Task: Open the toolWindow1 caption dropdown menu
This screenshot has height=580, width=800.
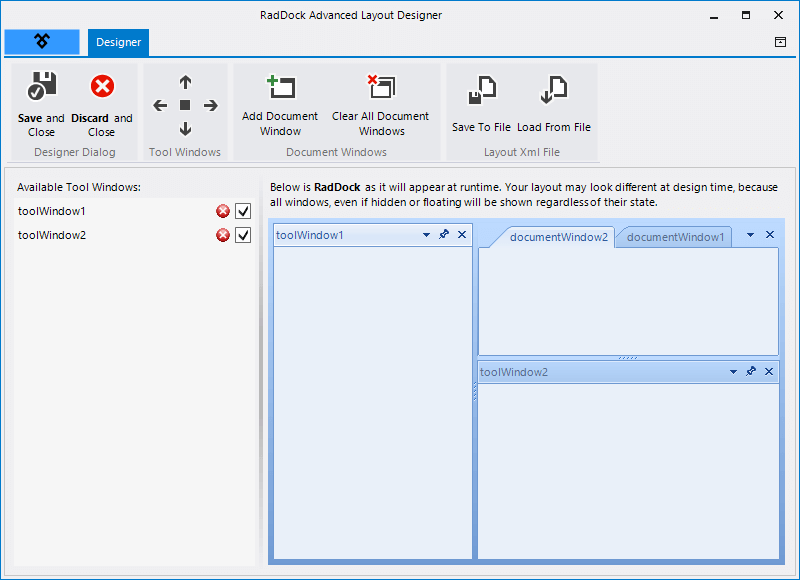Action: tap(427, 235)
